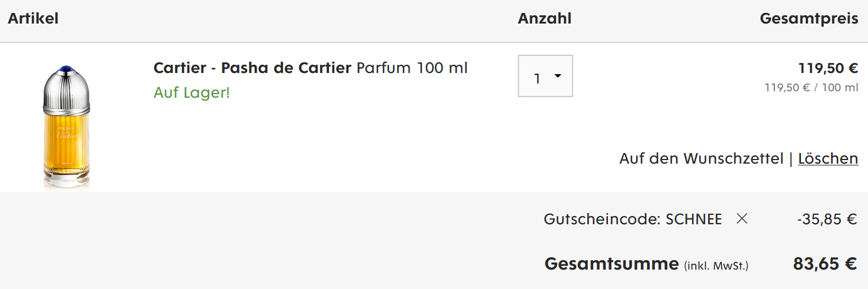Click the Löschen link
Screen dimensions: 868x289
pos(828,158)
